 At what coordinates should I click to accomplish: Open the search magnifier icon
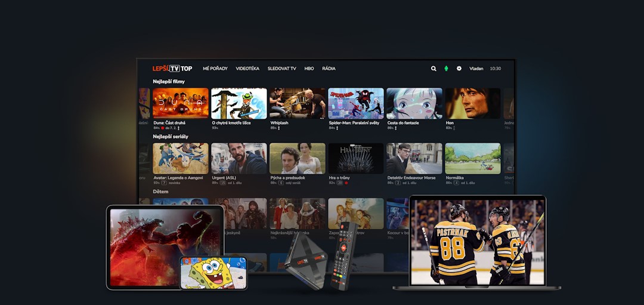[434, 69]
